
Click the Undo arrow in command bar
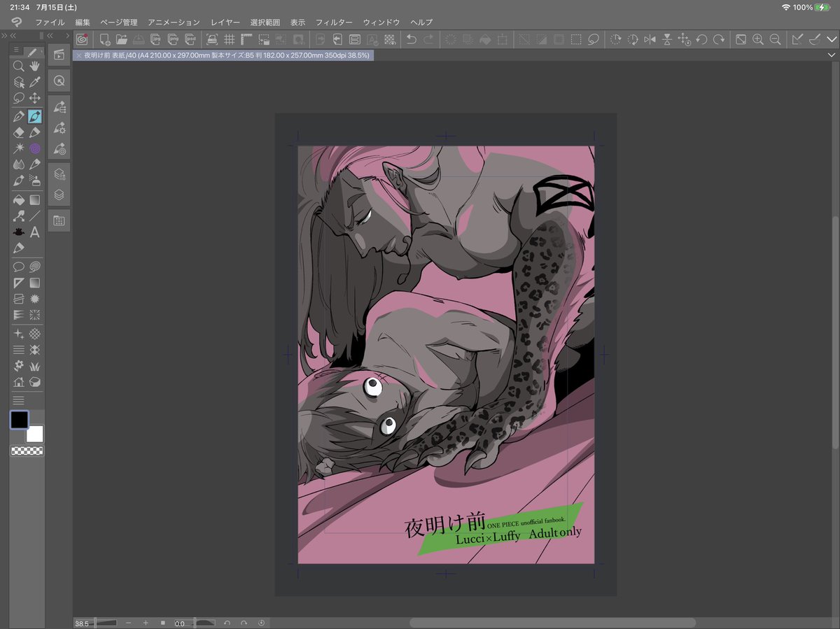[x=412, y=40]
